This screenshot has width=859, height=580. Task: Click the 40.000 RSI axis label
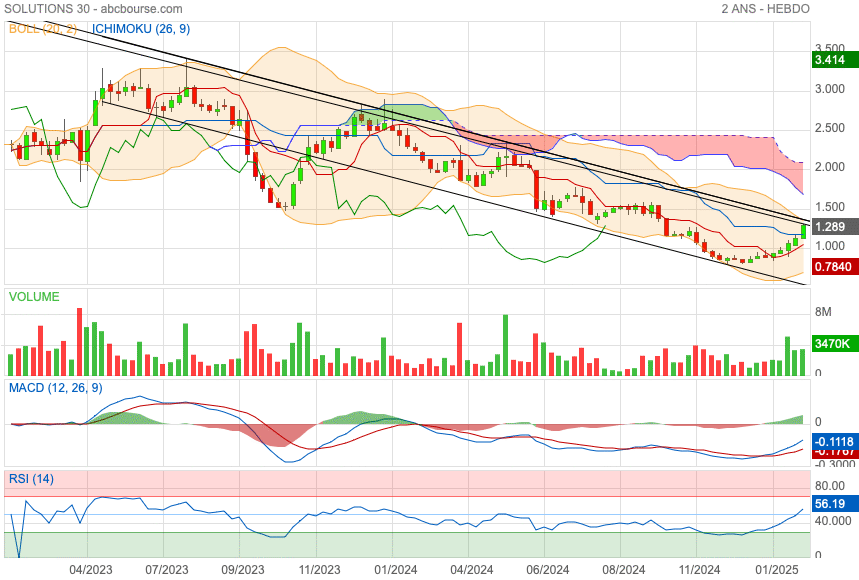pyautogui.click(x=833, y=521)
